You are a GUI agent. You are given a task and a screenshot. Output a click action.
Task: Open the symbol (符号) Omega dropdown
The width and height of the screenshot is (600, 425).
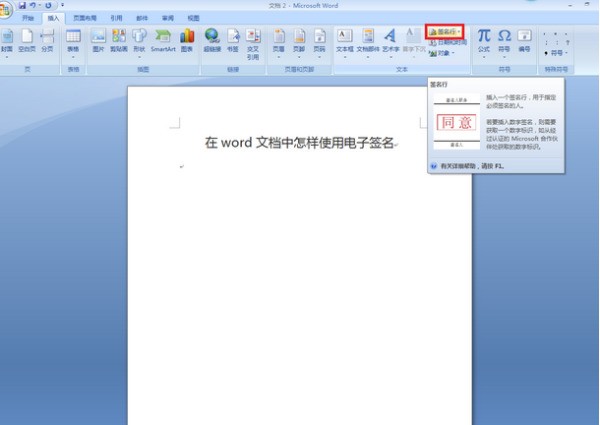504,40
